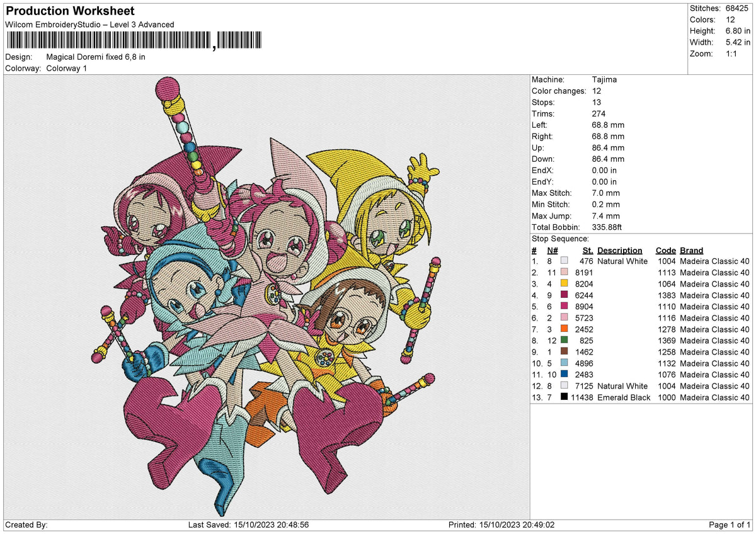The width and height of the screenshot is (756, 534).
Task: Select the pink swatch beside 8904
Action: point(564,307)
